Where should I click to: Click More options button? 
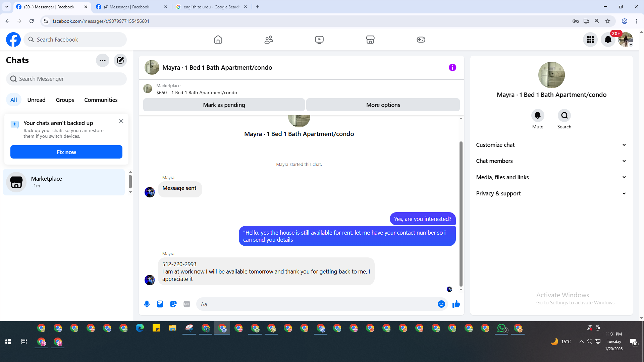[383, 105]
